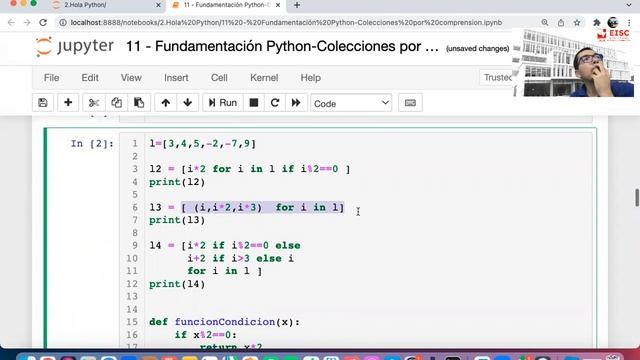Image resolution: width=640 pixels, height=360 pixels.
Task: Click the site information icon in address bar
Action: tap(63, 22)
